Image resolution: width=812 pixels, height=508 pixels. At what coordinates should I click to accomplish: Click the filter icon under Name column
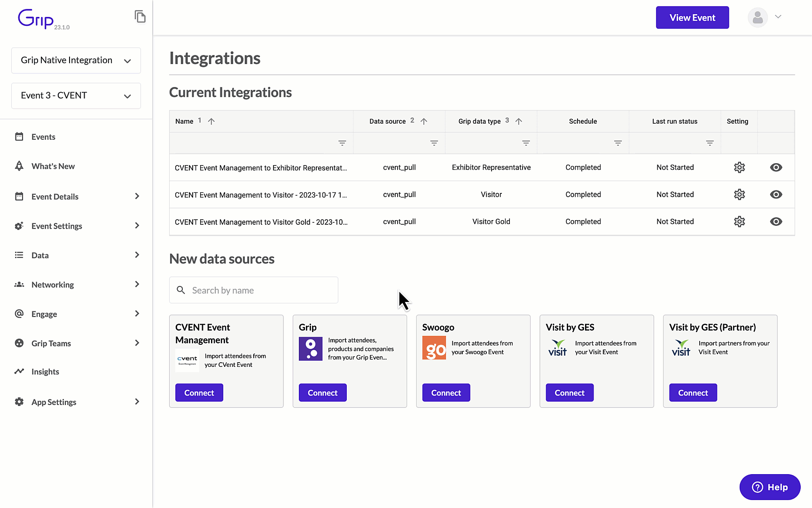click(342, 143)
